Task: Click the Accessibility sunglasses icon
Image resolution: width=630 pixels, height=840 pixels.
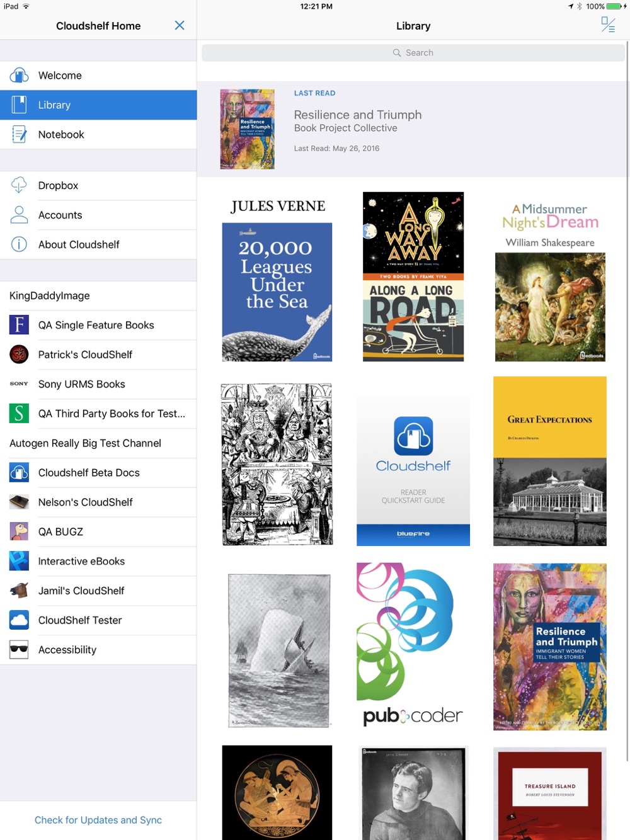Action: [x=19, y=649]
